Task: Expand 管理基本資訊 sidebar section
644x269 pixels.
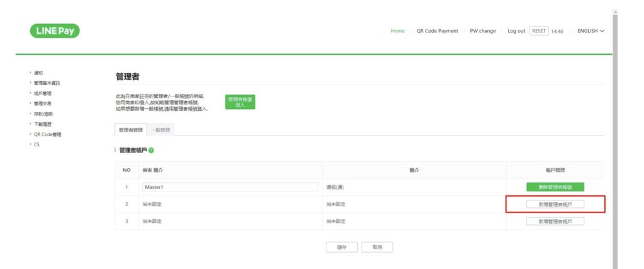Action: point(47,83)
